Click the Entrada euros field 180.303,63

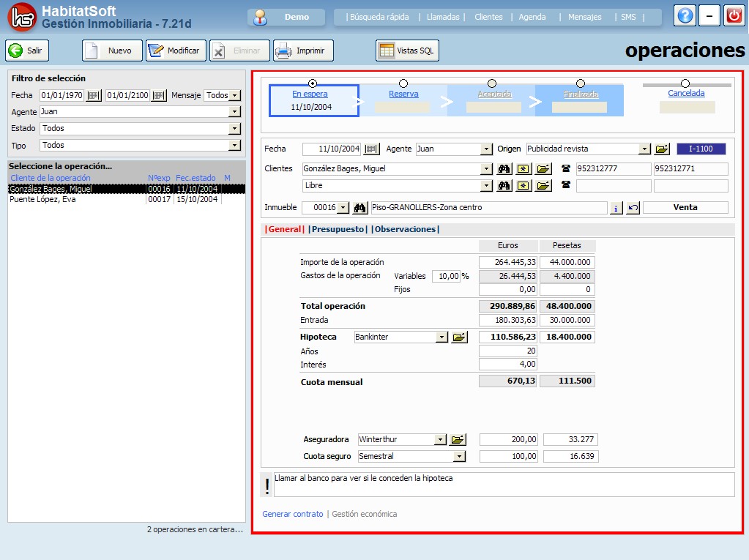(x=508, y=321)
